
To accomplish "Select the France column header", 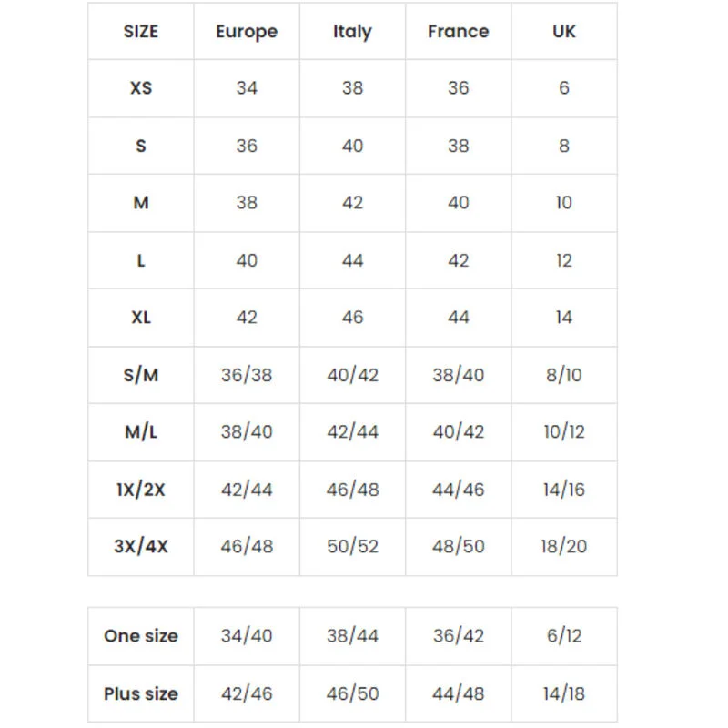I will (458, 32).
